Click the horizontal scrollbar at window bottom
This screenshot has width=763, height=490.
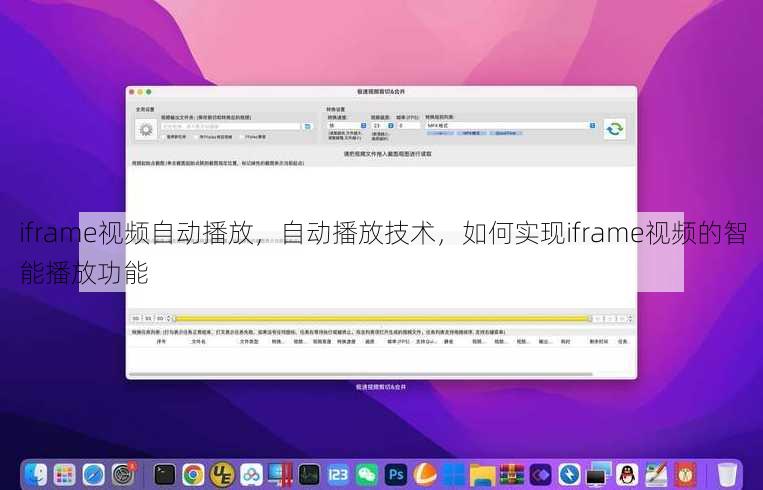point(361,374)
